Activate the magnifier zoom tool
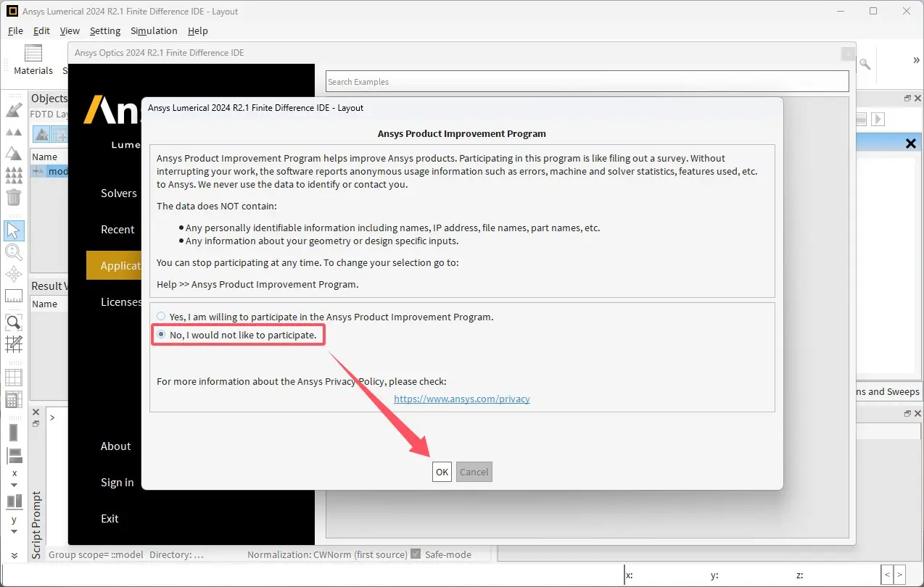The image size is (924, 587). pyautogui.click(x=14, y=252)
